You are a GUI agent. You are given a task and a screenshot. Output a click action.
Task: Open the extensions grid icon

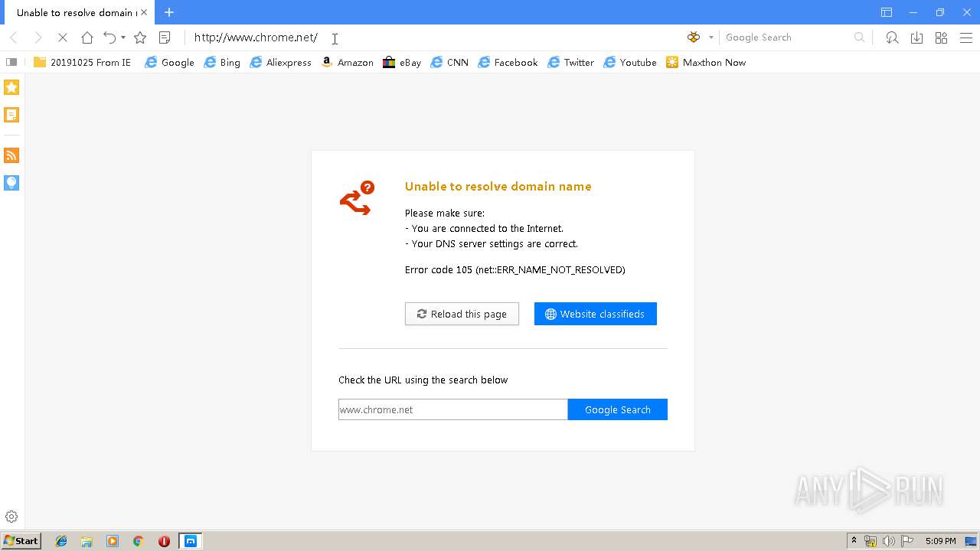(x=942, y=37)
